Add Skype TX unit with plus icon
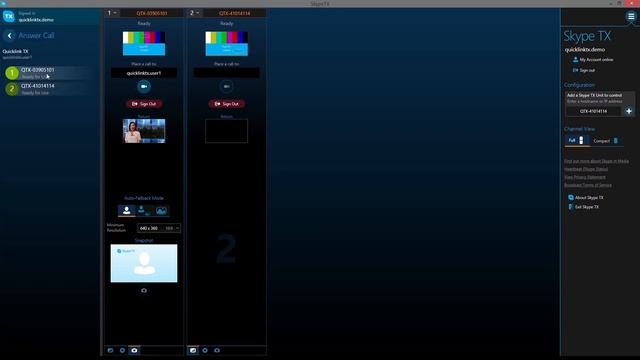This screenshot has width=640, height=360. click(x=629, y=111)
